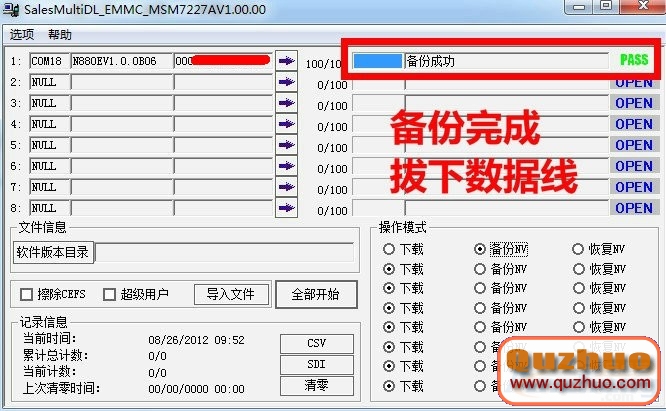Select 恢复NV radio in third mode row
This screenshot has height=411, width=666.
[579, 288]
